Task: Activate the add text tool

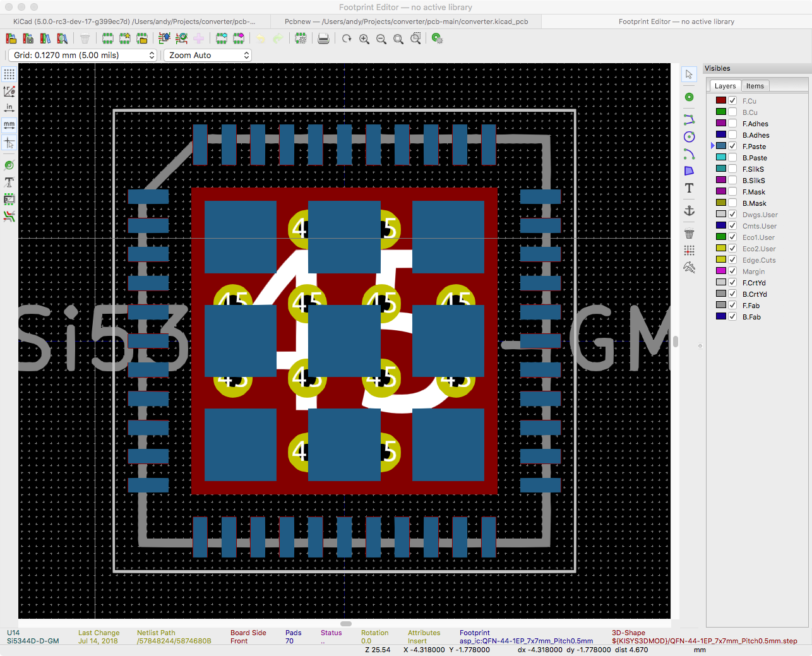Action: click(689, 188)
